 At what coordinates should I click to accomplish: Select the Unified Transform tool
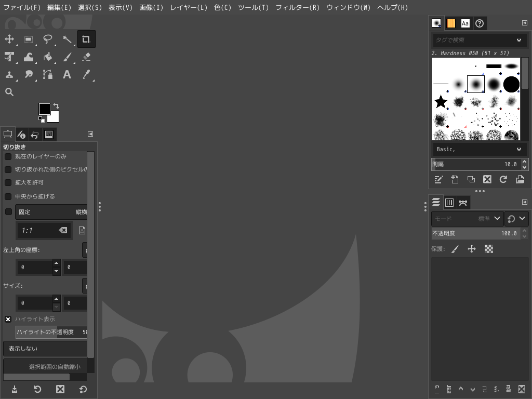[x=9, y=57]
